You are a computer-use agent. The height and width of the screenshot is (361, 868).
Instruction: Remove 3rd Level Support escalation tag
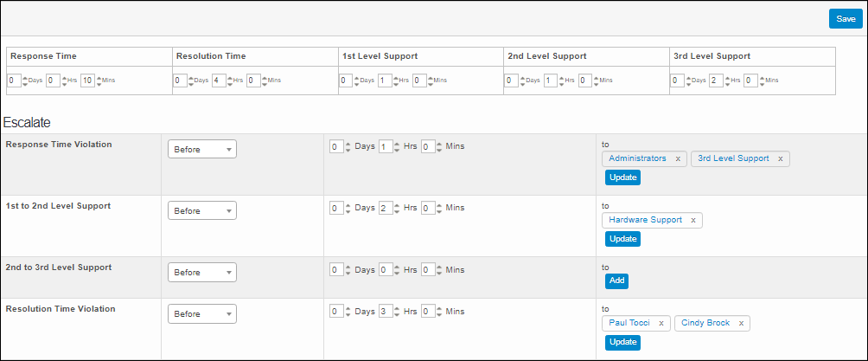780,159
